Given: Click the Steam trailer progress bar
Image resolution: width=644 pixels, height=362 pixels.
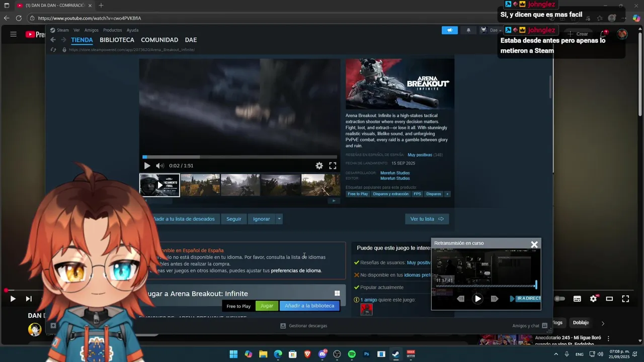Looking at the screenshot, I should click(239, 157).
